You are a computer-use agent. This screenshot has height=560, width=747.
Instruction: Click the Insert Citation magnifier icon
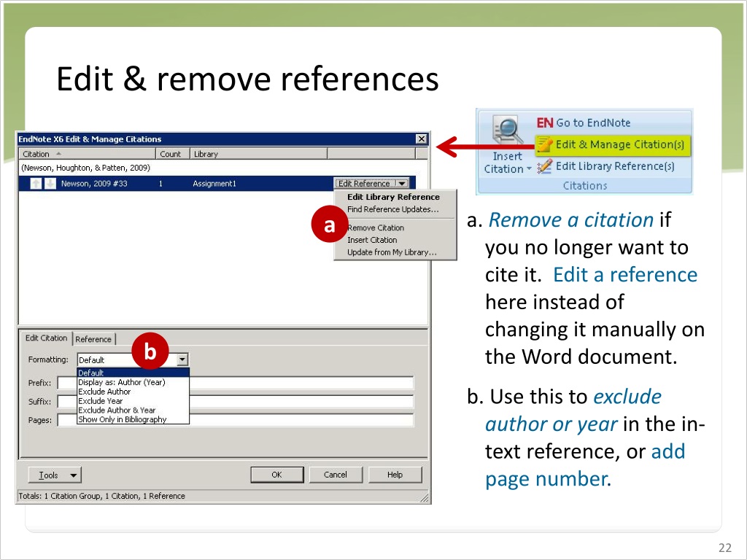507,130
